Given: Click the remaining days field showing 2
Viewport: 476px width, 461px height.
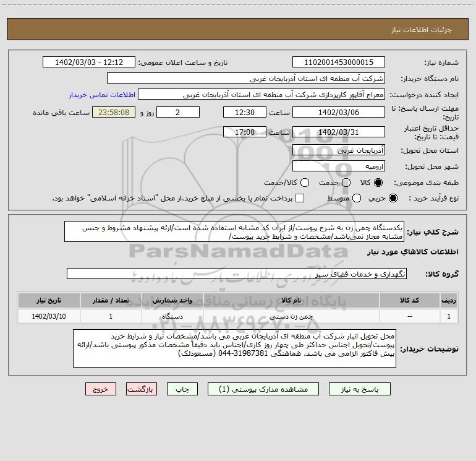Looking at the screenshot, I should [x=178, y=112].
